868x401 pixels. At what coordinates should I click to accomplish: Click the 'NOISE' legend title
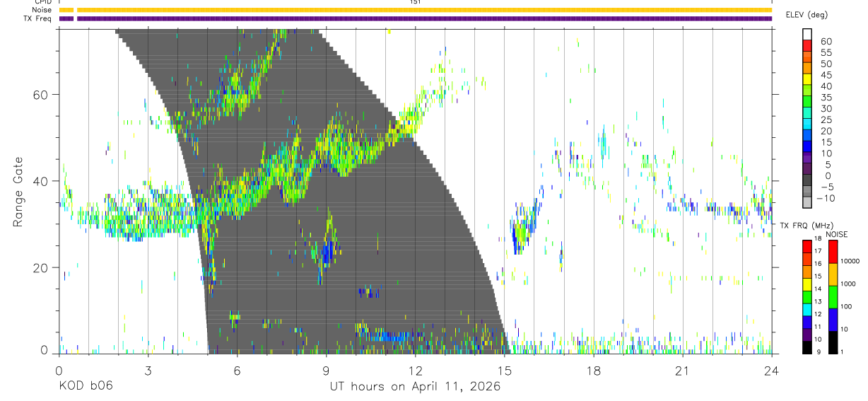pos(837,234)
